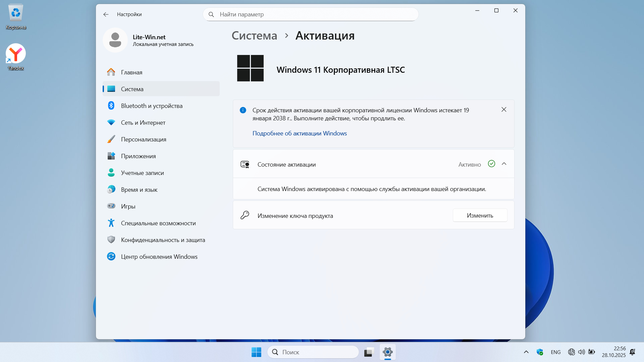The height and width of the screenshot is (362, 644).
Task: Open the Bluetooth и устройства section
Action: coord(152,106)
